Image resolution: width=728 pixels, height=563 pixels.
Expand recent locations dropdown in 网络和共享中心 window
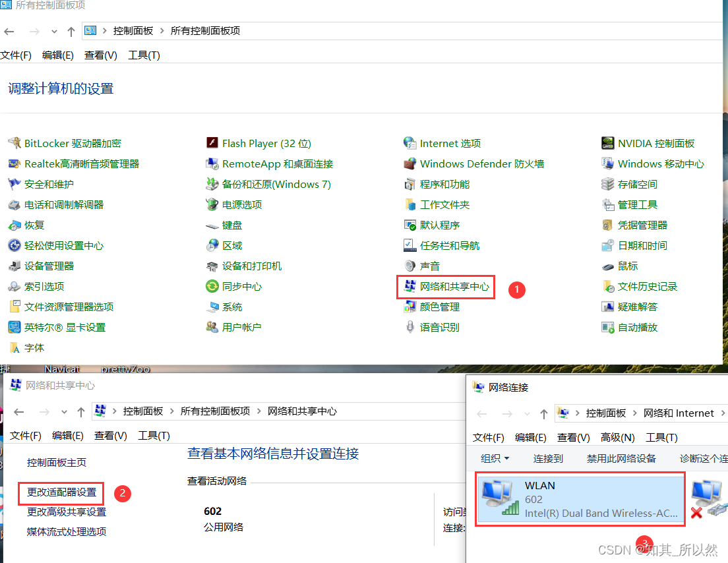(64, 411)
